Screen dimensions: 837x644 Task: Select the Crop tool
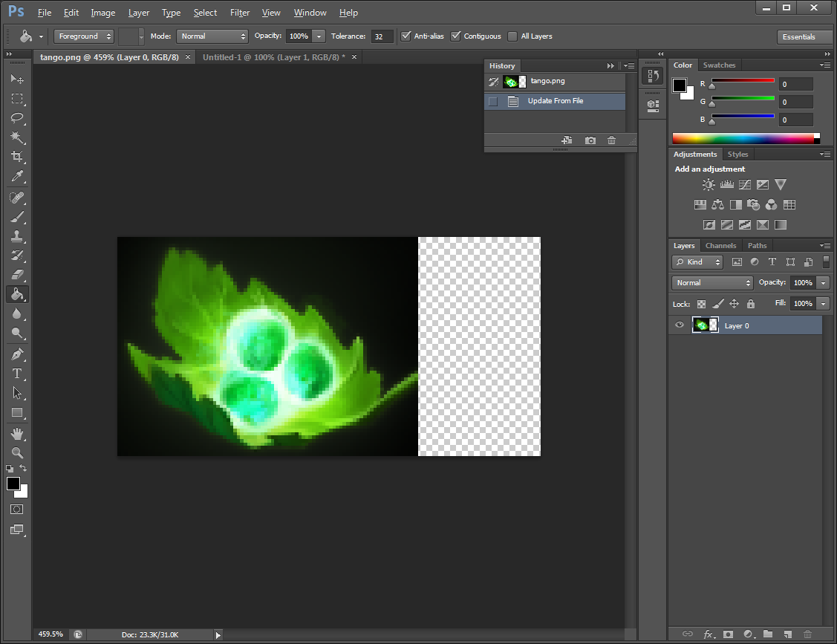[17, 157]
